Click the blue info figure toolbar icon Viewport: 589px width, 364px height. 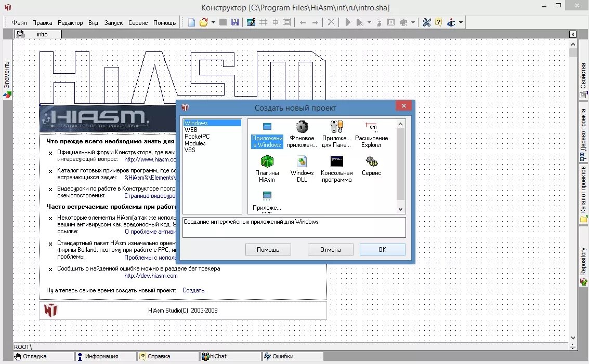(451, 22)
